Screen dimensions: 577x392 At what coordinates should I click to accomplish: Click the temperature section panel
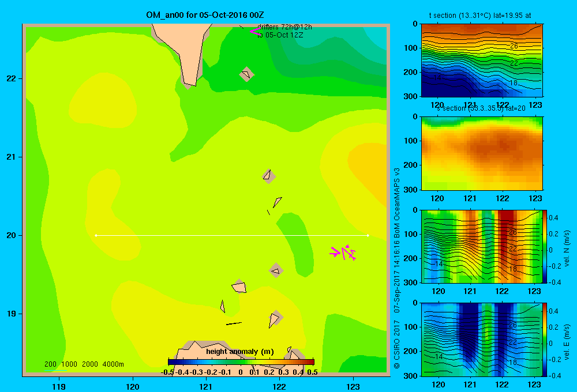pyautogui.click(x=482, y=61)
